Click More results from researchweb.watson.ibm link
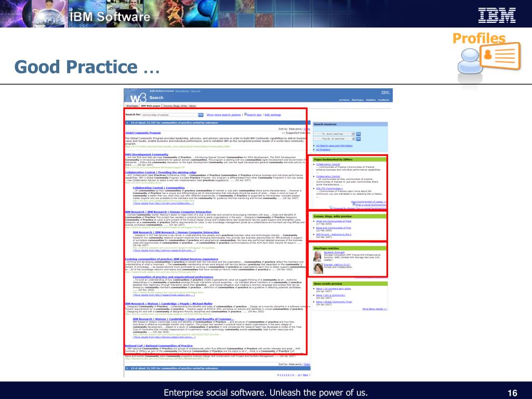Image resolution: width=532 pixels, height=399 pixels. click(164, 295)
